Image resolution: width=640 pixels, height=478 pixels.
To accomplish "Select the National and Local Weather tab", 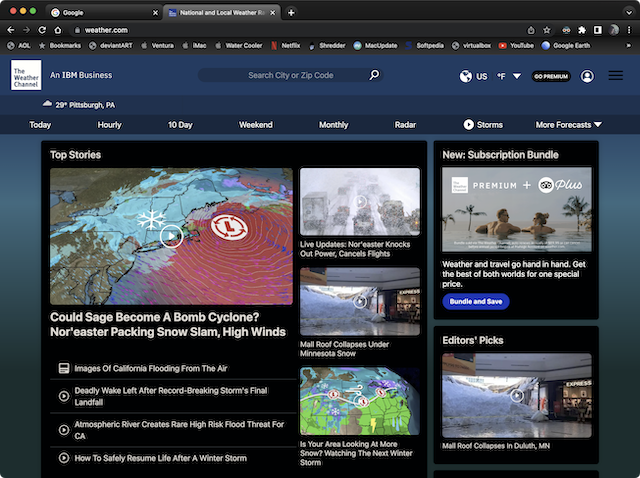I will click(222, 13).
